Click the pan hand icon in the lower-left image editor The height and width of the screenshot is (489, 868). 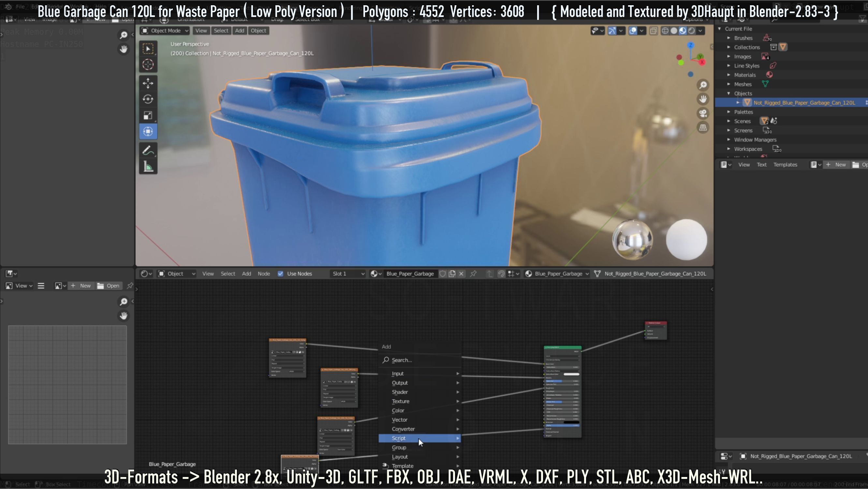pyautogui.click(x=124, y=316)
